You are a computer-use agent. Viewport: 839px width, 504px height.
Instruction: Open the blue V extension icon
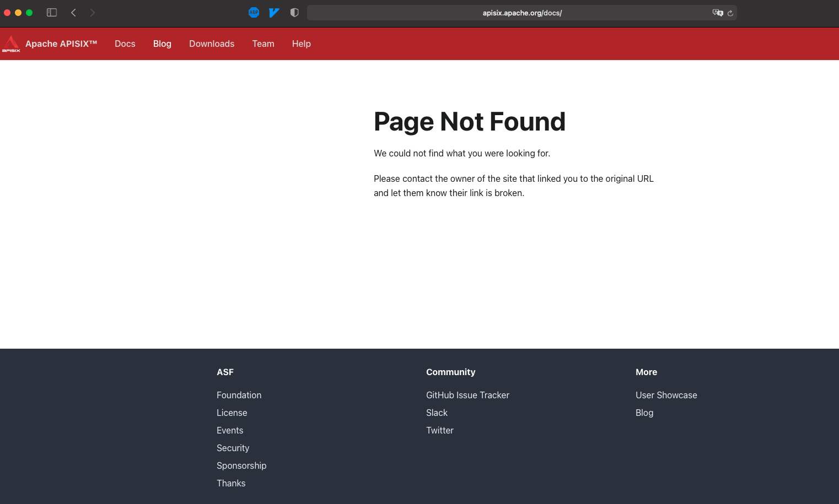click(274, 12)
